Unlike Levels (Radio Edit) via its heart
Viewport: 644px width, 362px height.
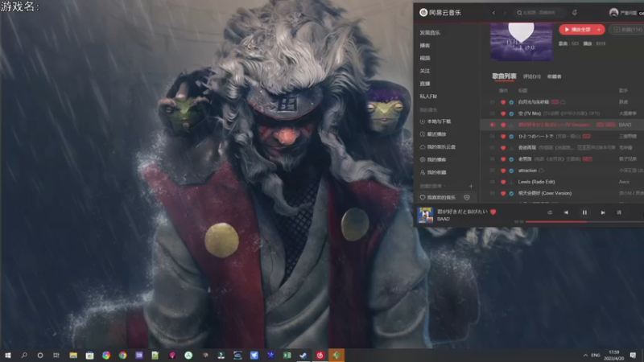503,182
